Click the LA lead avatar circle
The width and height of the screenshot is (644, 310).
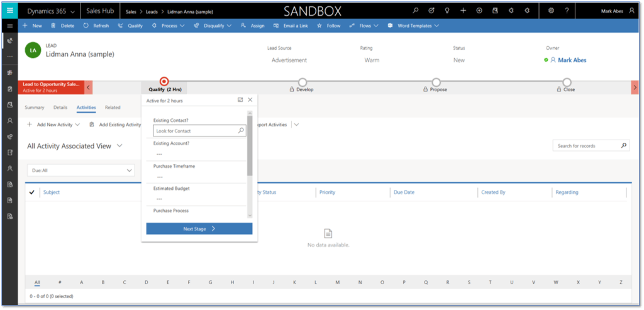tap(33, 50)
